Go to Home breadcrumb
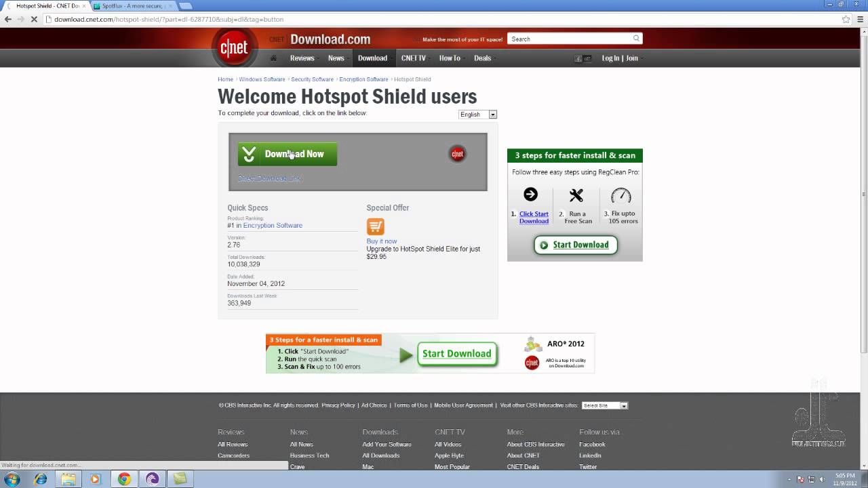The height and width of the screenshot is (488, 868). 225,79
